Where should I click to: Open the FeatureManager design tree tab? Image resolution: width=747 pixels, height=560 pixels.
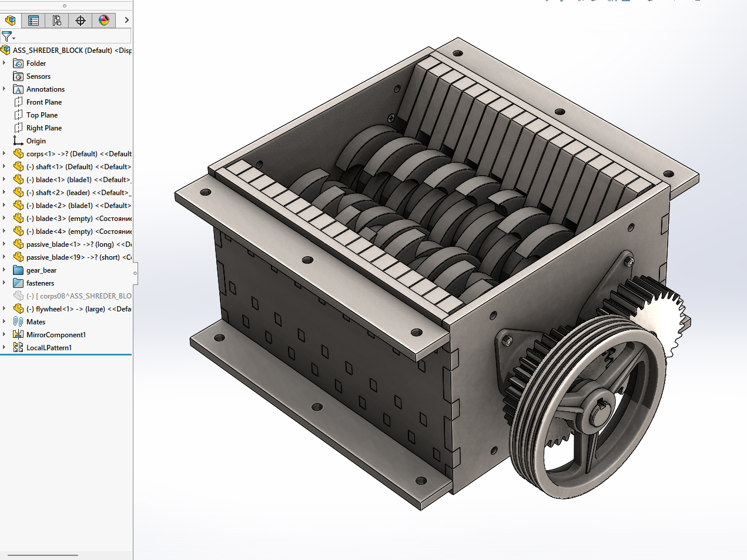(11, 21)
